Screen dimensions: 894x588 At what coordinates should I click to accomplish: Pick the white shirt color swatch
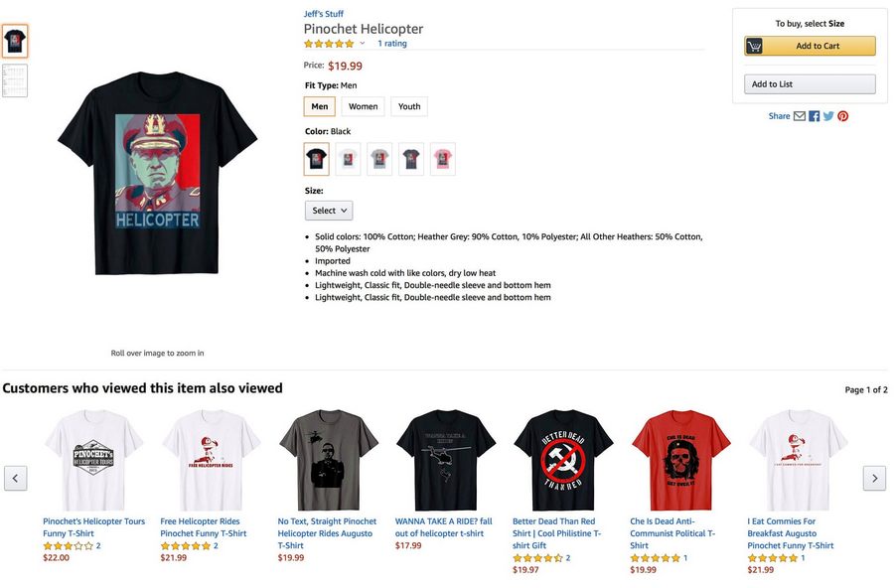click(349, 159)
